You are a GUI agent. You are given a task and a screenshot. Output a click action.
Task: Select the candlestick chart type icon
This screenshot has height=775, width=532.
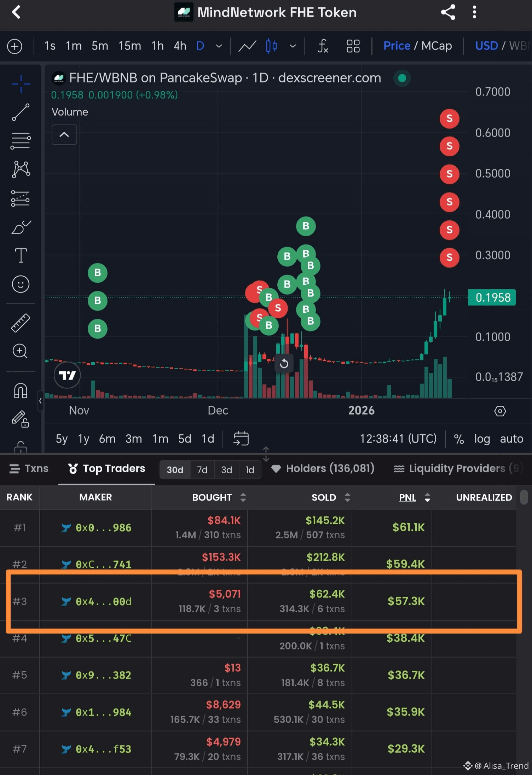(x=271, y=46)
